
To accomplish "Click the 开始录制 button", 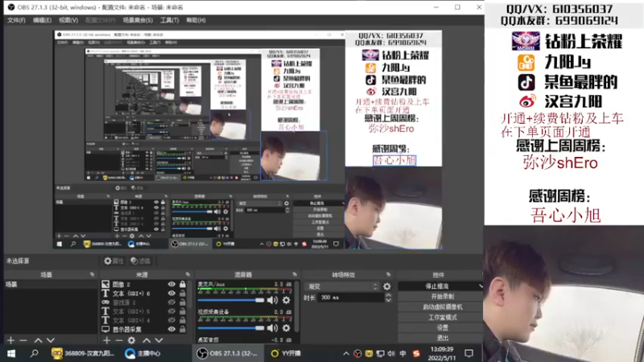I will pyautogui.click(x=442, y=296).
